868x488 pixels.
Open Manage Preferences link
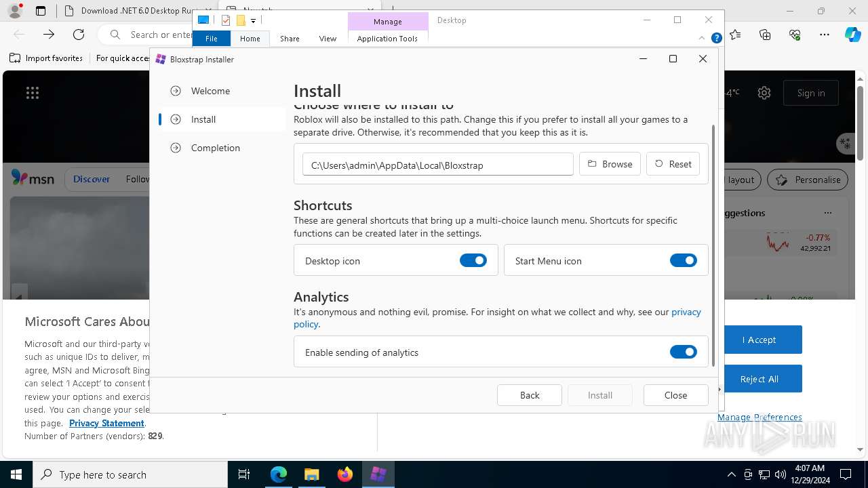click(x=759, y=417)
